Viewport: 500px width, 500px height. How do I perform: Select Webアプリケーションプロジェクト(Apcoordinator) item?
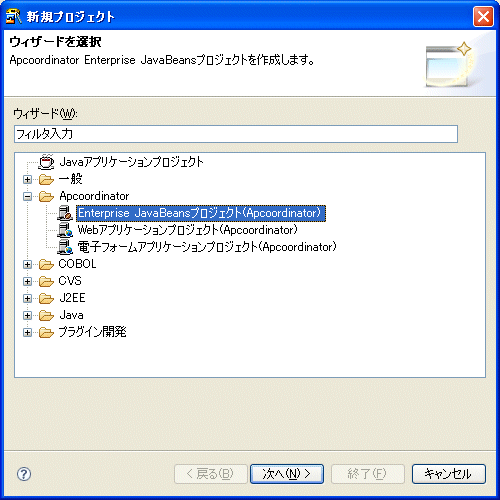pos(187,230)
